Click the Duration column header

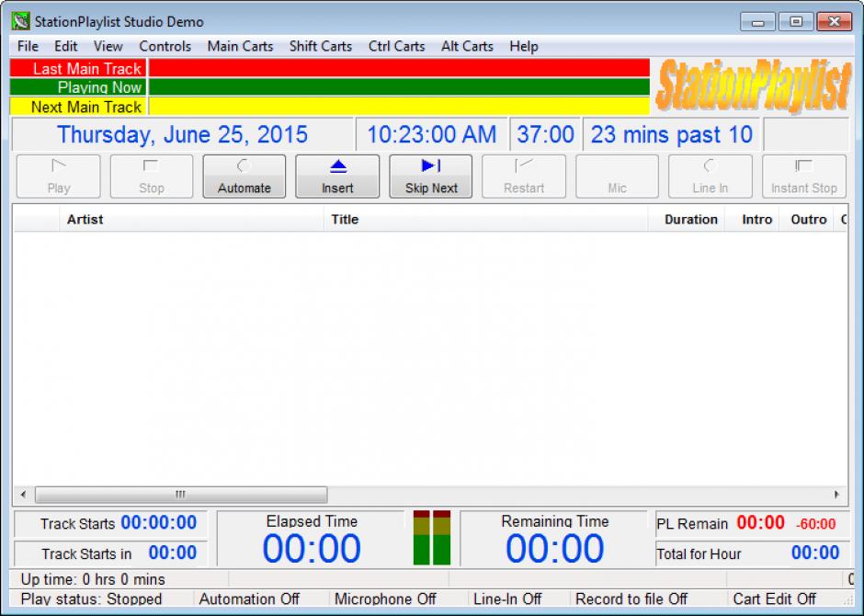pyautogui.click(x=687, y=220)
